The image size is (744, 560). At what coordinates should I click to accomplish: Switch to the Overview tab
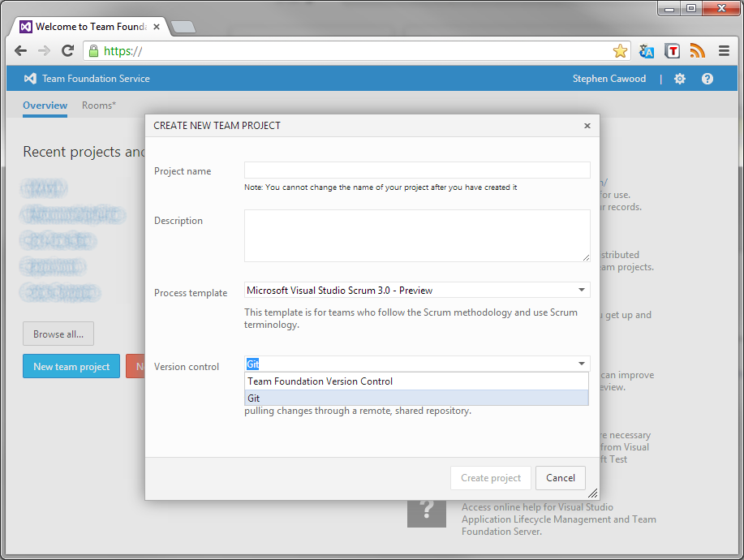pyautogui.click(x=45, y=106)
